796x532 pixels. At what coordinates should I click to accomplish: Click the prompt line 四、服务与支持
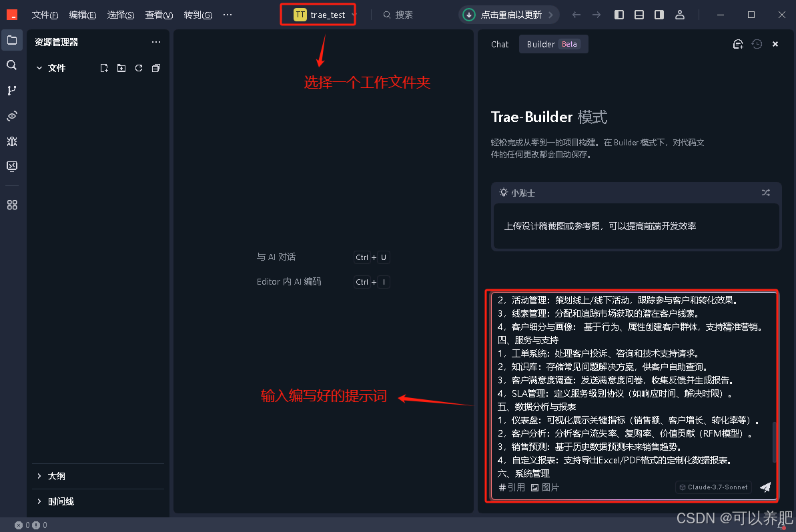(528, 340)
